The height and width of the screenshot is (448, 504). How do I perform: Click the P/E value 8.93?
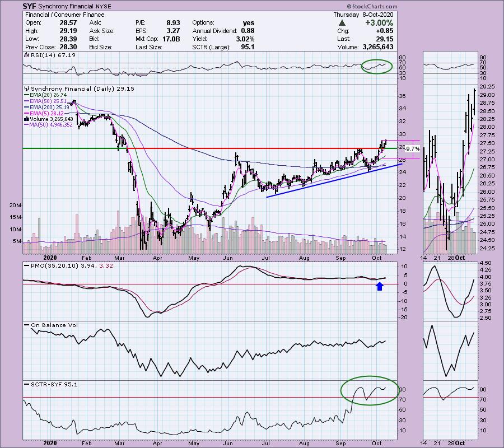pos(173,23)
